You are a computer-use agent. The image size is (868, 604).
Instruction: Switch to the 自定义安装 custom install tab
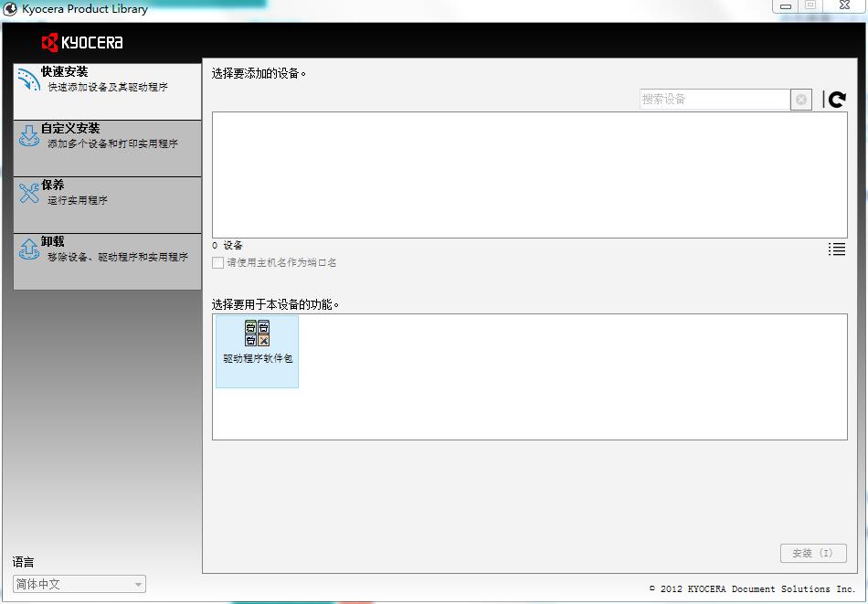pyautogui.click(x=108, y=148)
